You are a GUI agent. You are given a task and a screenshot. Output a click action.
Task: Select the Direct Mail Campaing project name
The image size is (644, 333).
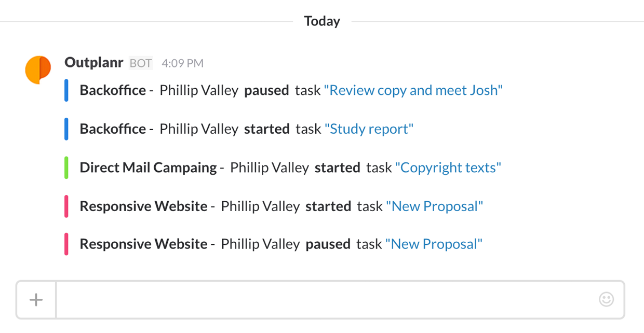pyautogui.click(x=148, y=168)
